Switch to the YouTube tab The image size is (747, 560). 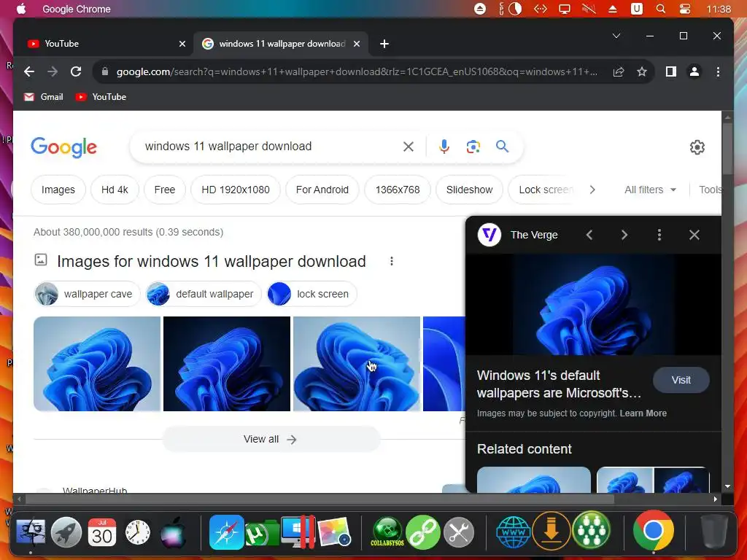tap(105, 44)
